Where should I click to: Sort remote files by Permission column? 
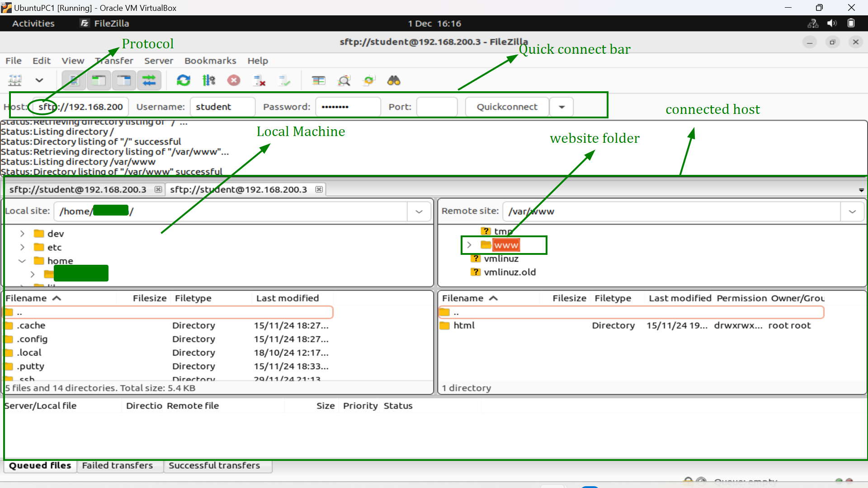(x=741, y=298)
